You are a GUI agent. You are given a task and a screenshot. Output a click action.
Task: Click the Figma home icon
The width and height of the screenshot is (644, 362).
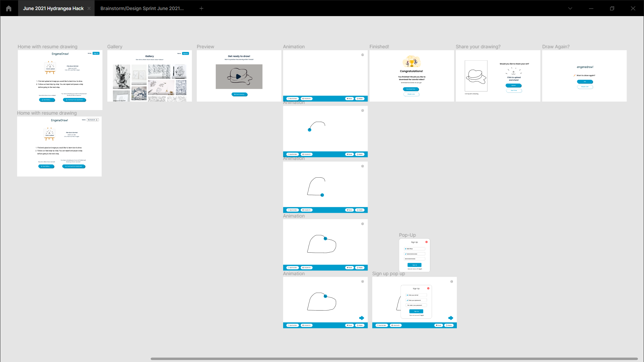click(9, 8)
